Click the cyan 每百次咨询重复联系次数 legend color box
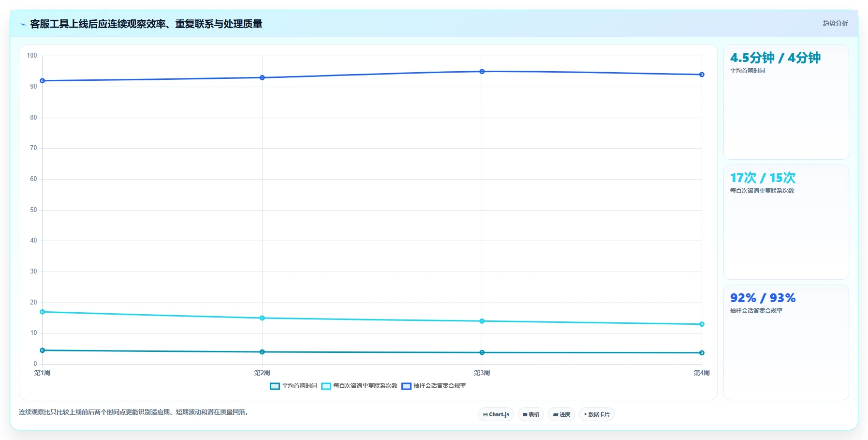The image size is (868, 440). 326,386
